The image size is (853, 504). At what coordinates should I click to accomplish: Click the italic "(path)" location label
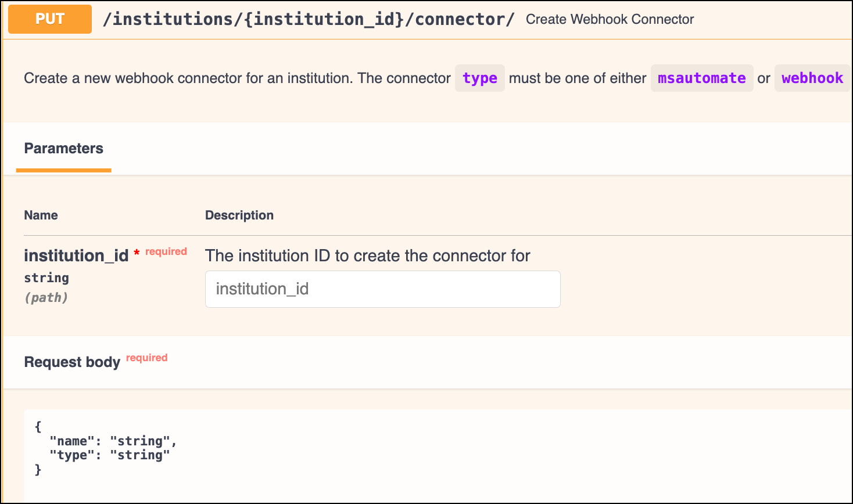coord(46,298)
